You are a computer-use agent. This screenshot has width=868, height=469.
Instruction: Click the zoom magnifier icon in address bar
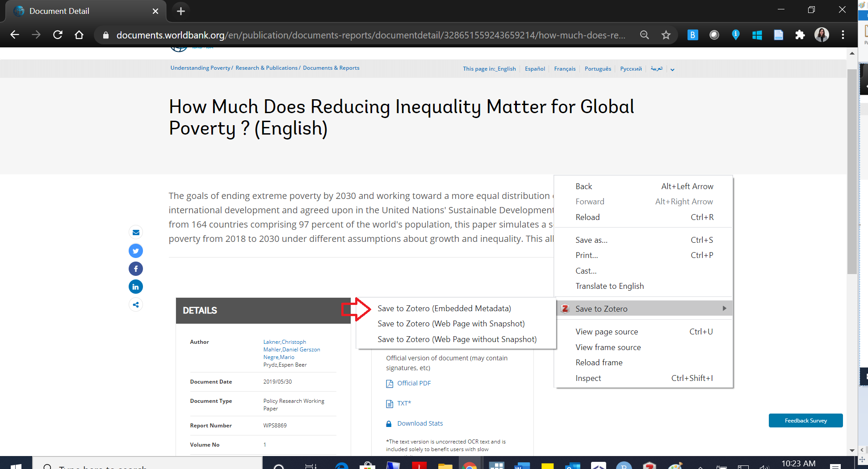coord(644,35)
